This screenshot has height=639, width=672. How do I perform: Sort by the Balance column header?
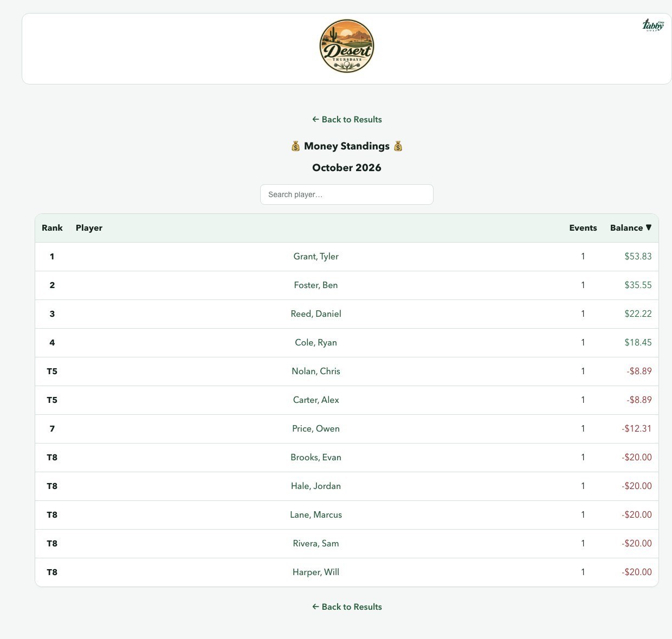pyautogui.click(x=631, y=228)
